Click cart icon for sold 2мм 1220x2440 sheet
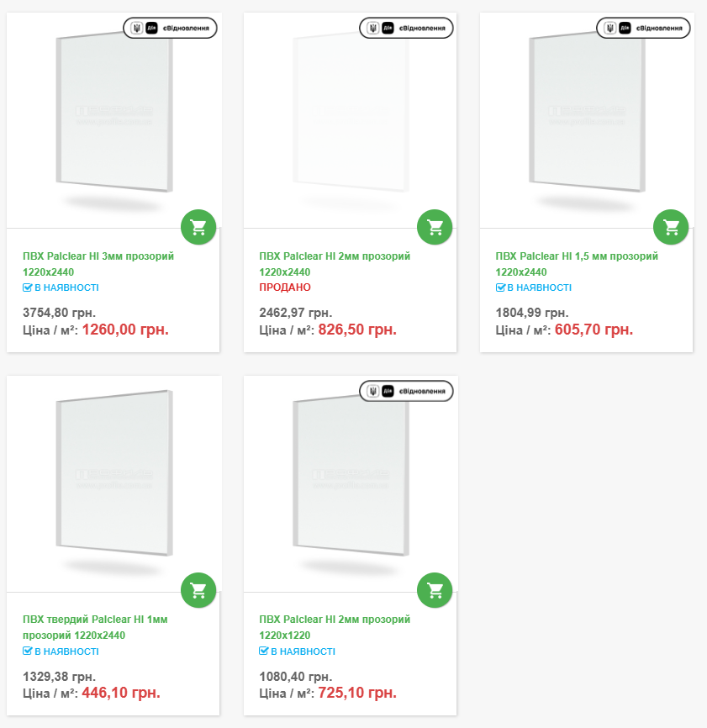The image size is (707, 728). (435, 227)
